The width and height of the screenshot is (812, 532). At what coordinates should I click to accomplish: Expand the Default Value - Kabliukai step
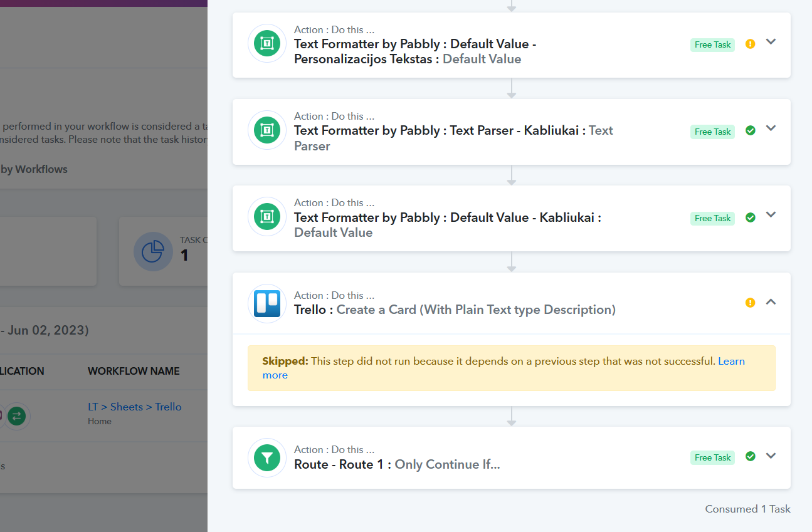click(771, 214)
